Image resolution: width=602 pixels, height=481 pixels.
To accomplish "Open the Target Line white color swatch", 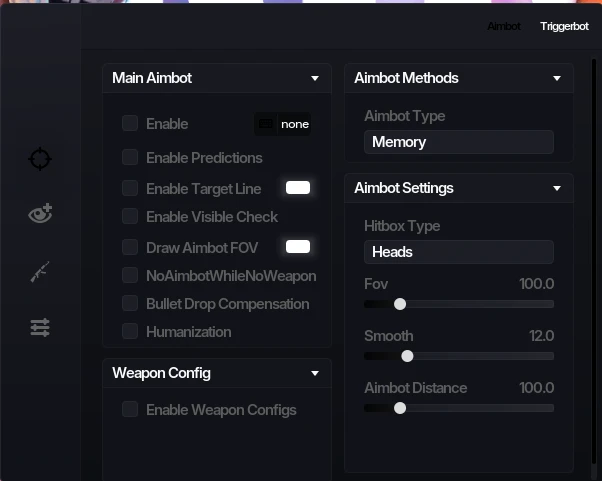I will pyautogui.click(x=298, y=188).
